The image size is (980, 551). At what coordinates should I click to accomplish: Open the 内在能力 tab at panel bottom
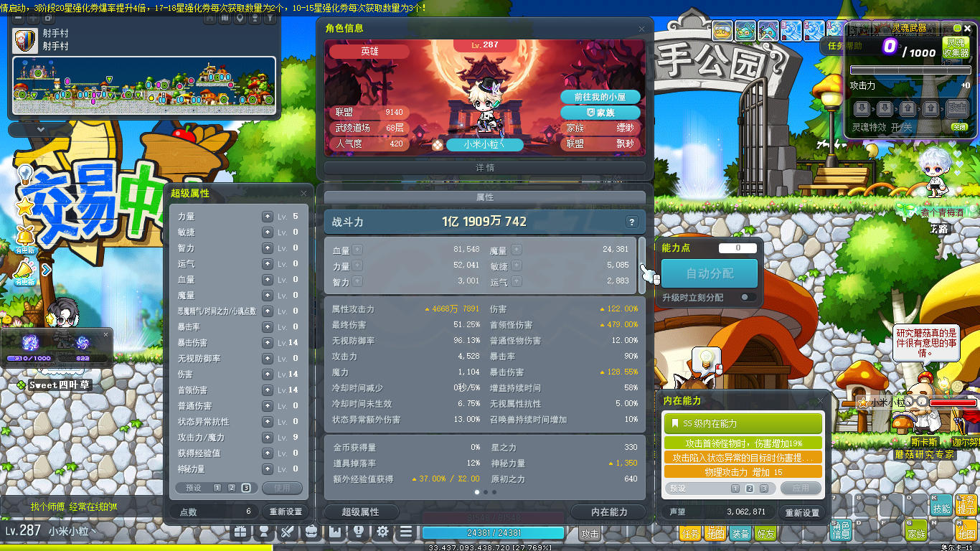pos(608,512)
